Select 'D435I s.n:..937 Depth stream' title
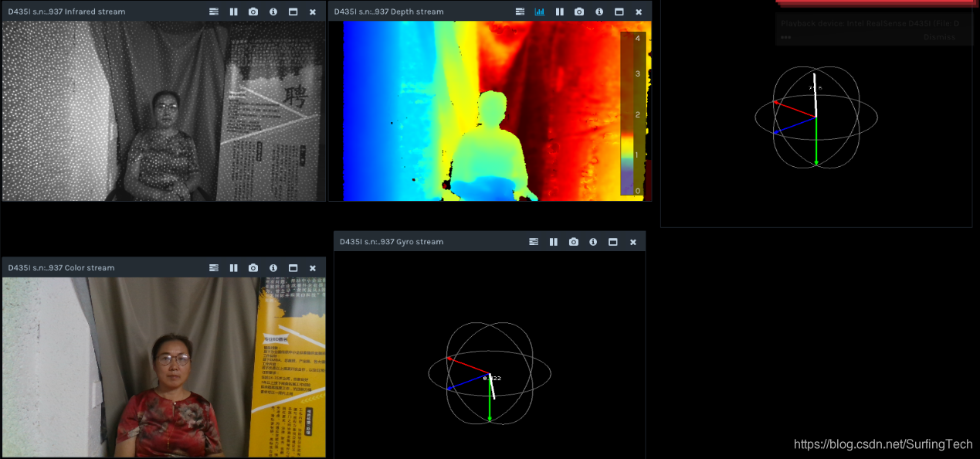This screenshot has height=459, width=980. point(389,12)
